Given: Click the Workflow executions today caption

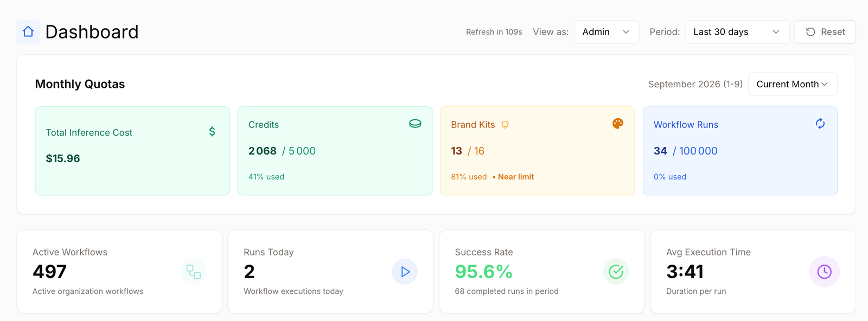Looking at the screenshot, I should [293, 291].
